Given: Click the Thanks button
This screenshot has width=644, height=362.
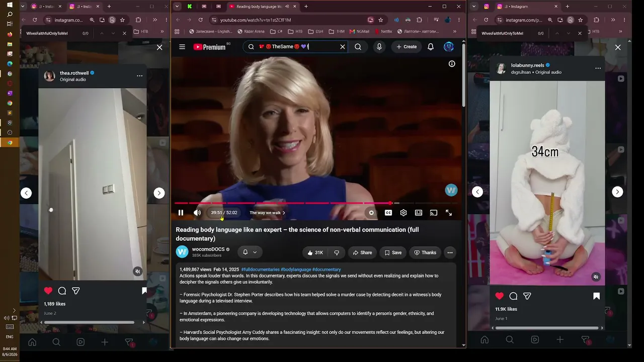Looking at the screenshot, I should point(425,252).
